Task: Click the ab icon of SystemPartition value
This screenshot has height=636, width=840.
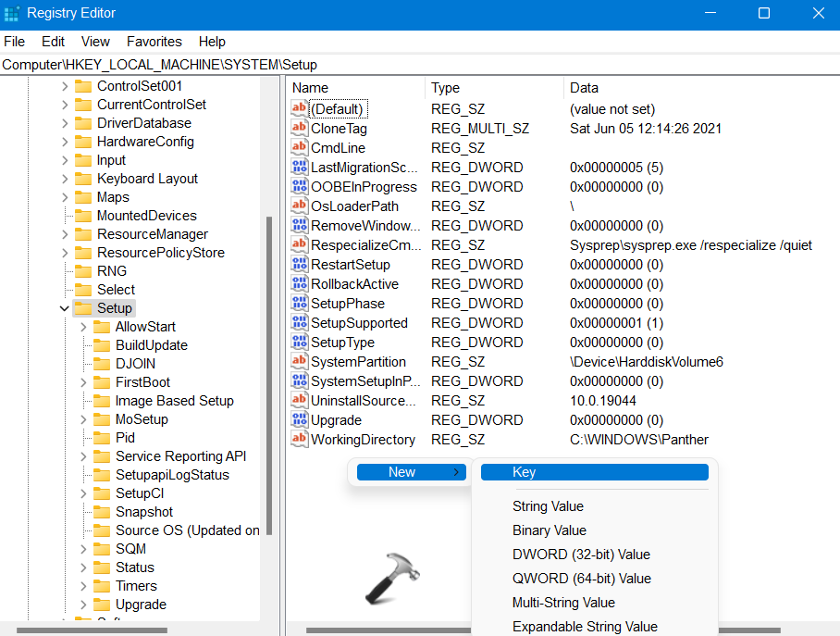Action: click(x=299, y=362)
